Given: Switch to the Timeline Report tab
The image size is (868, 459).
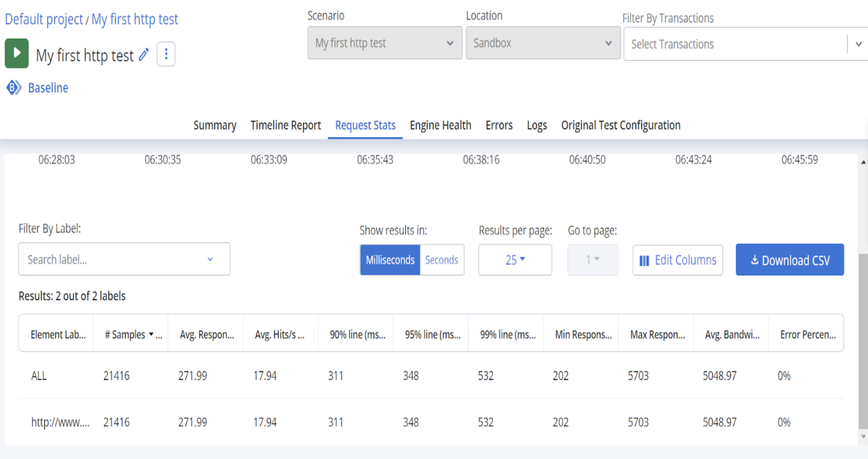Looking at the screenshot, I should tap(286, 125).
